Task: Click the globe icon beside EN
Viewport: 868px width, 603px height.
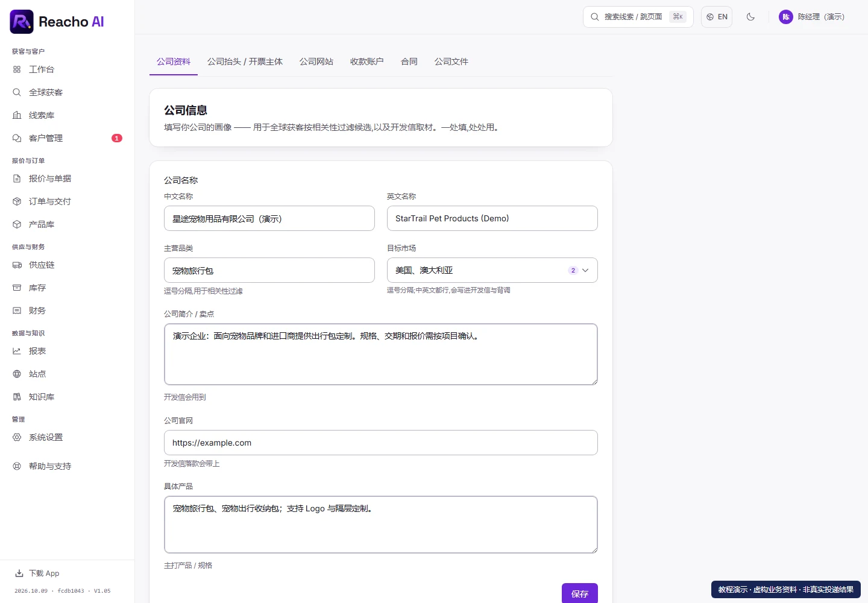Action: [710, 17]
